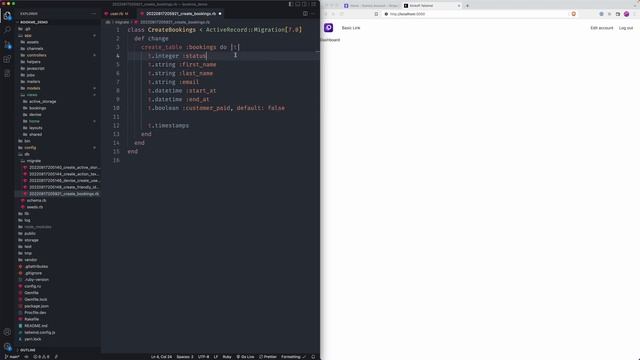640x360 pixels.
Task: Click the UTF-8 encoding in the status bar
Action: 203,357
